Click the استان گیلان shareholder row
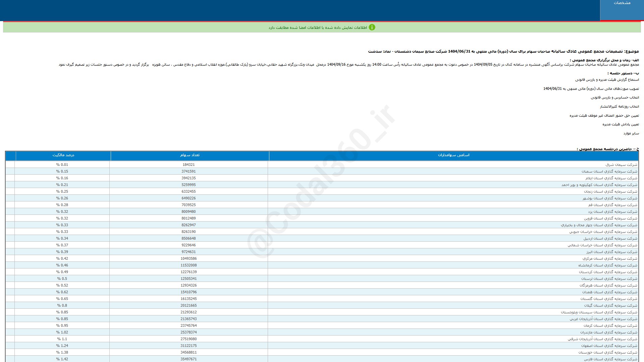The image size is (644, 362). click(610, 306)
